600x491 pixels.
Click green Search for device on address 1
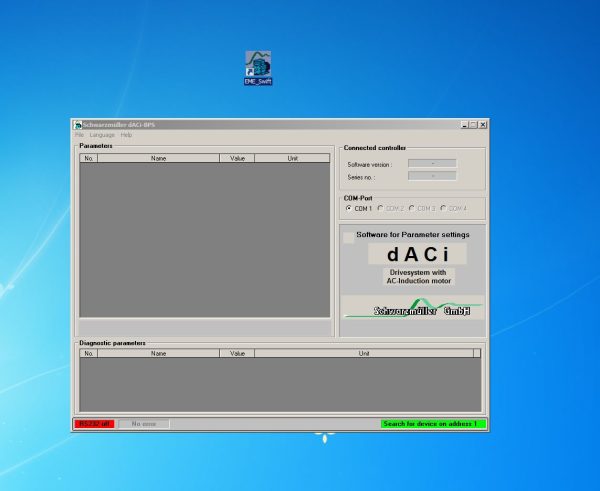point(433,424)
